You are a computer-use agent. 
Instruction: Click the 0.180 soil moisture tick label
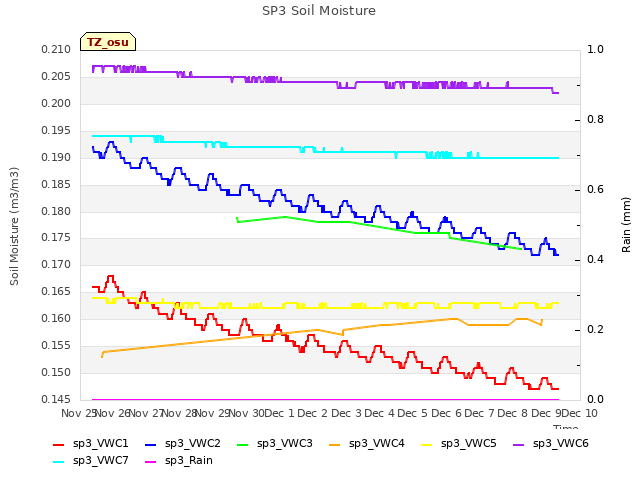coord(56,211)
